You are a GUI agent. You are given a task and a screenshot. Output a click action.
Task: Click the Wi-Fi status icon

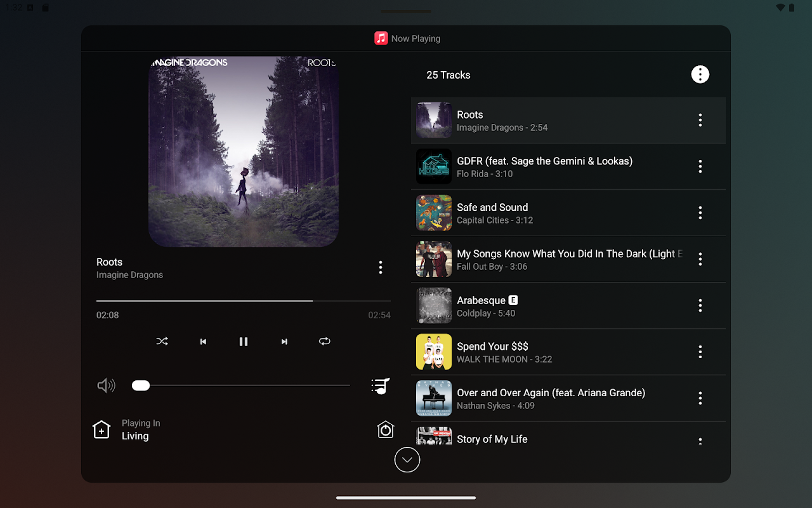tap(780, 8)
